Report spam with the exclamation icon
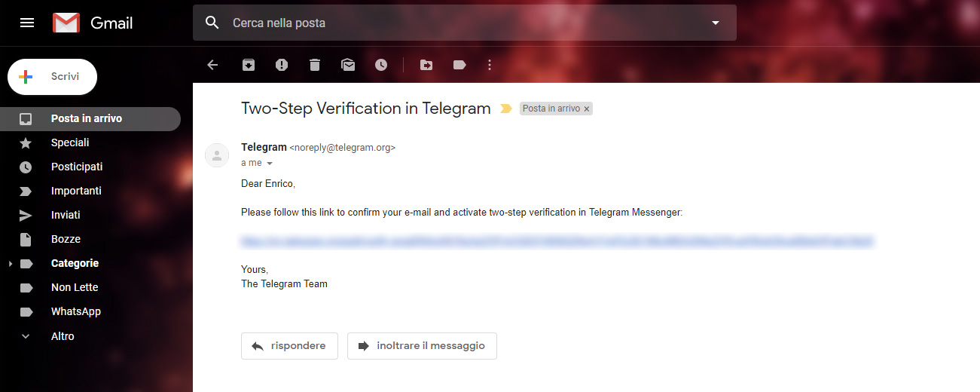Screen dimensions: 980x392 coord(282,65)
